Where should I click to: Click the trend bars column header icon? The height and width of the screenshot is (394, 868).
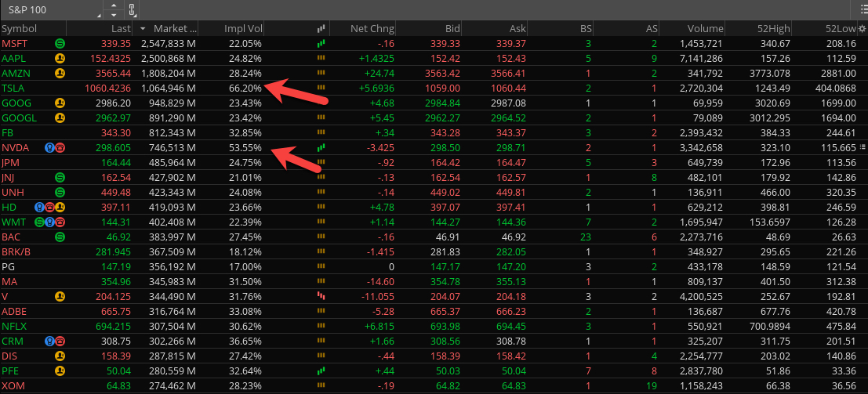(x=320, y=28)
